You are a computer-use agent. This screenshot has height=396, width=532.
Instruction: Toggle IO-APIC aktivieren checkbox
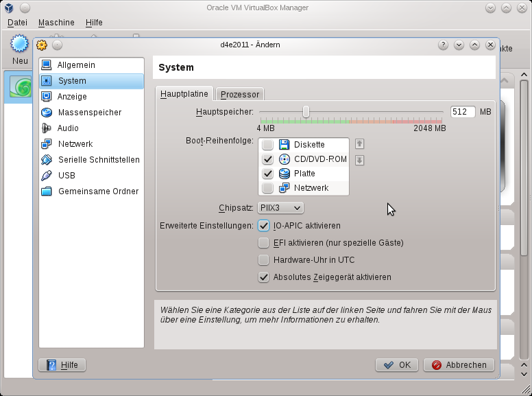pyautogui.click(x=264, y=226)
